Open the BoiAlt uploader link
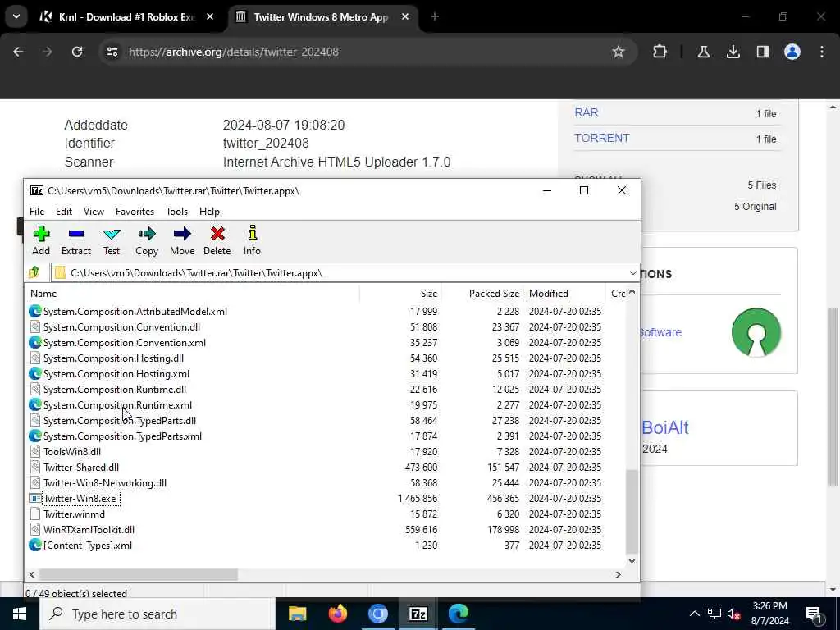 click(664, 427)
